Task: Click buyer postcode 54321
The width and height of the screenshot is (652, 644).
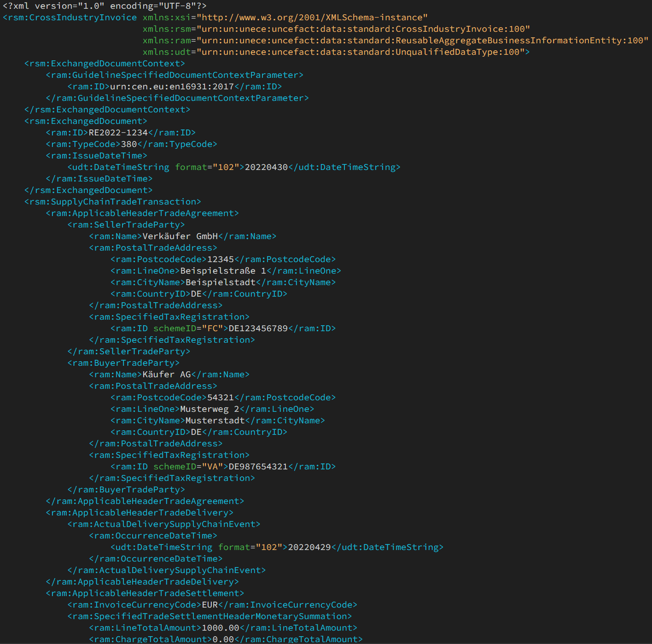Action: click(x=220, y=398)
